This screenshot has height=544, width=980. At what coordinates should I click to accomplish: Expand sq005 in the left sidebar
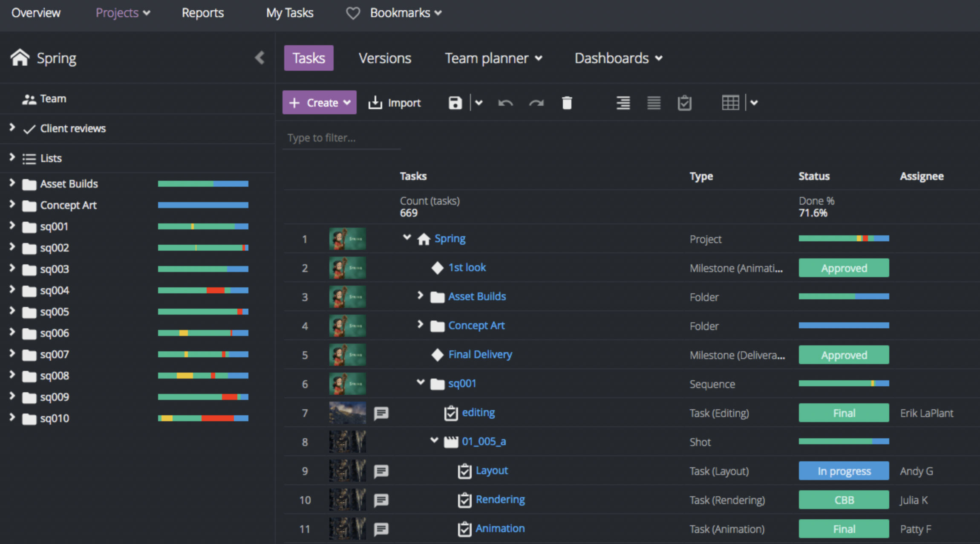(x=12, y=312)
